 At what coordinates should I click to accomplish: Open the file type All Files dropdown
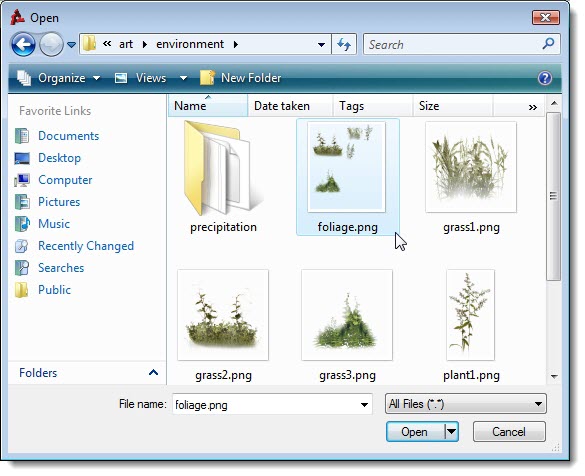466,404
